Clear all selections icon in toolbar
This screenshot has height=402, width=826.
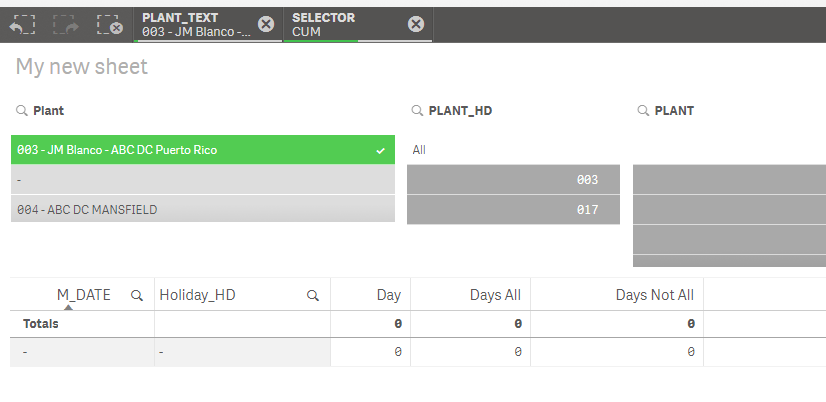pyautogui.click(x=110, y=25)
